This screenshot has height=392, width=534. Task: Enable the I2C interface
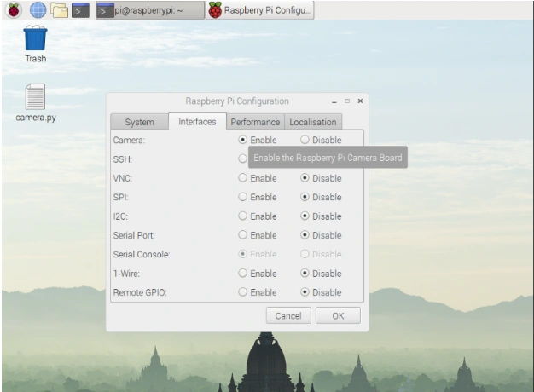[258, 216]
